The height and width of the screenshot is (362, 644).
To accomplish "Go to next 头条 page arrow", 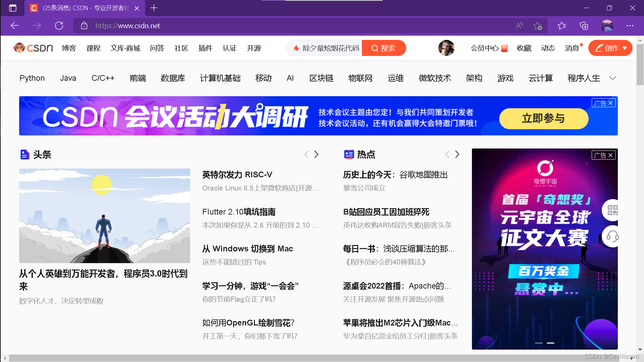I will click(316, 154).
